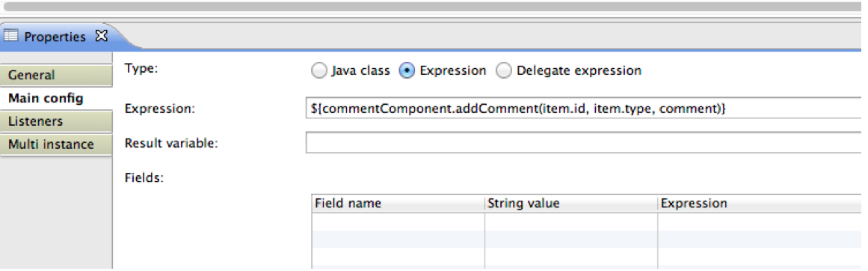
Task: Click the Field name column header
Action: click(x=398, y=204)
